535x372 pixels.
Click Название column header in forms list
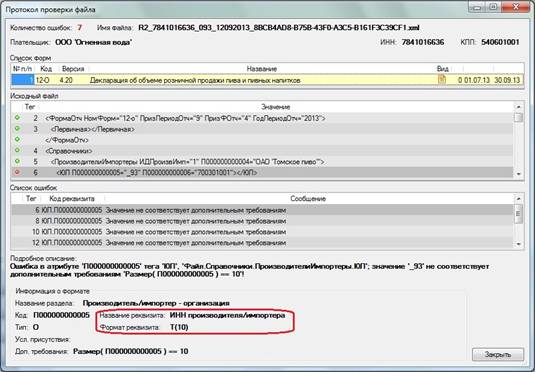[x=261, y=69]
